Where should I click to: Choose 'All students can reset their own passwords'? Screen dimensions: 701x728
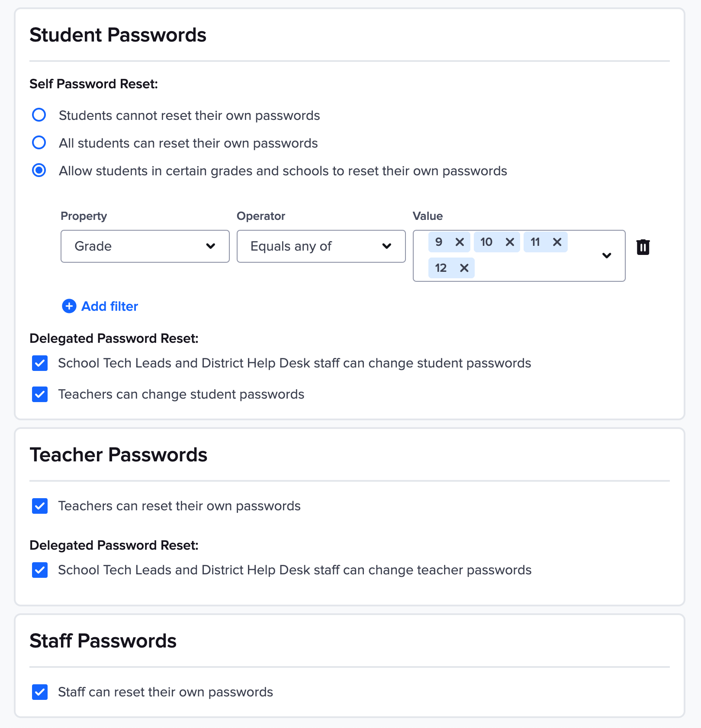[39, 142]
